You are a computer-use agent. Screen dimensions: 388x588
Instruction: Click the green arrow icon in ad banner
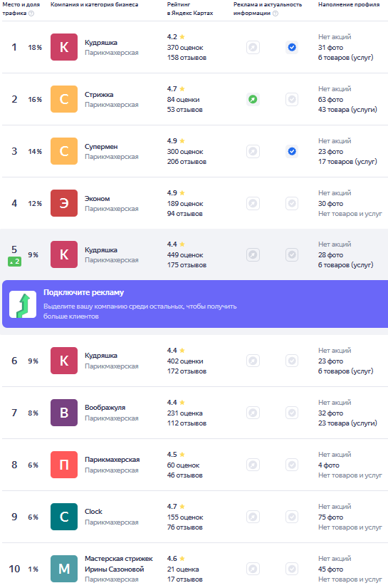[x=23, y=304]
